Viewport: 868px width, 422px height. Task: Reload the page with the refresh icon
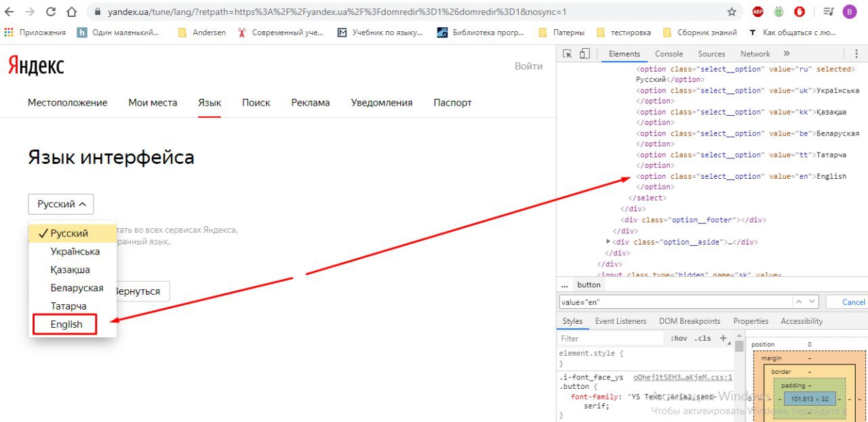(x=51, y=12)
